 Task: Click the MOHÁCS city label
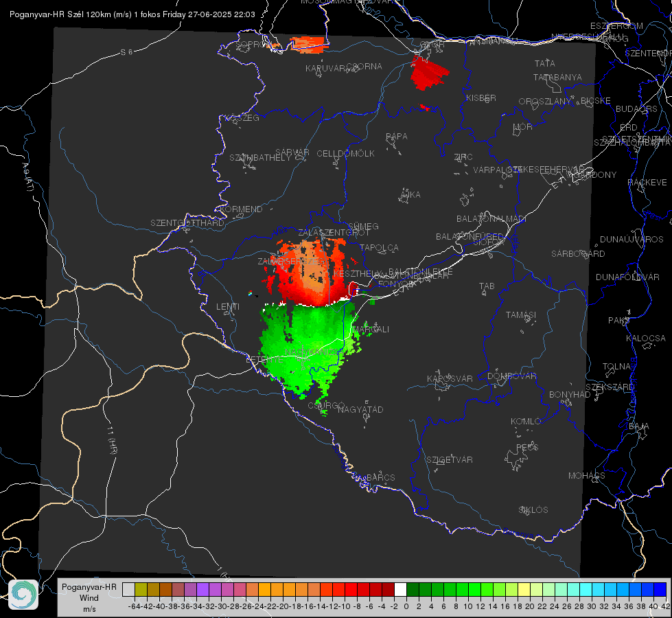pos(587,476)
